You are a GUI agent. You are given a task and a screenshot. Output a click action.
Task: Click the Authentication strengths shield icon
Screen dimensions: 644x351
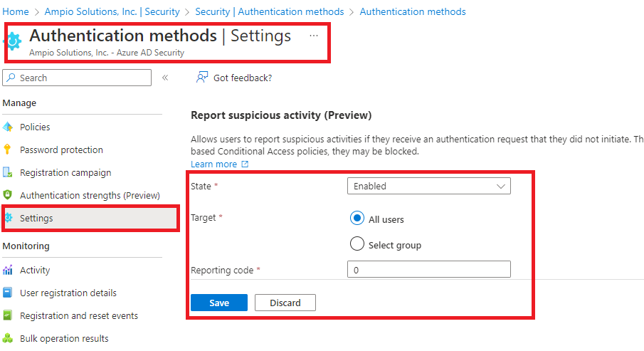(7, 195)
